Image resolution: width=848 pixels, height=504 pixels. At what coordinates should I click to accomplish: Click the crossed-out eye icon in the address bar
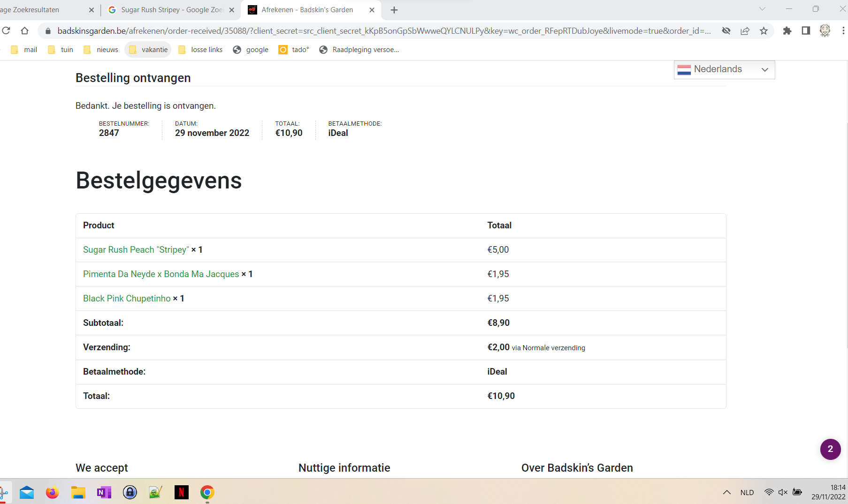[x=726, y=30]
